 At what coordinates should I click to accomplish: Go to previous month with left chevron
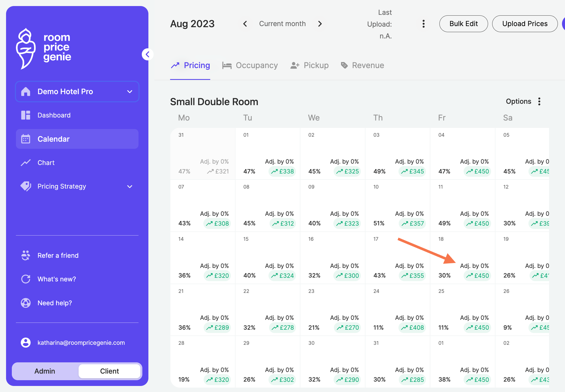(245, 24)
